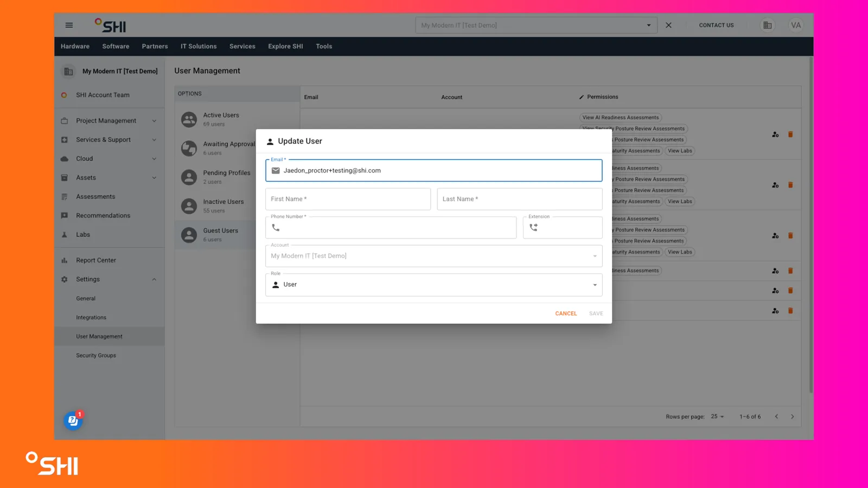Viewport: 868px width, 488px height.
Task: Select Awaiting Approval option
Action: (237, 148)
